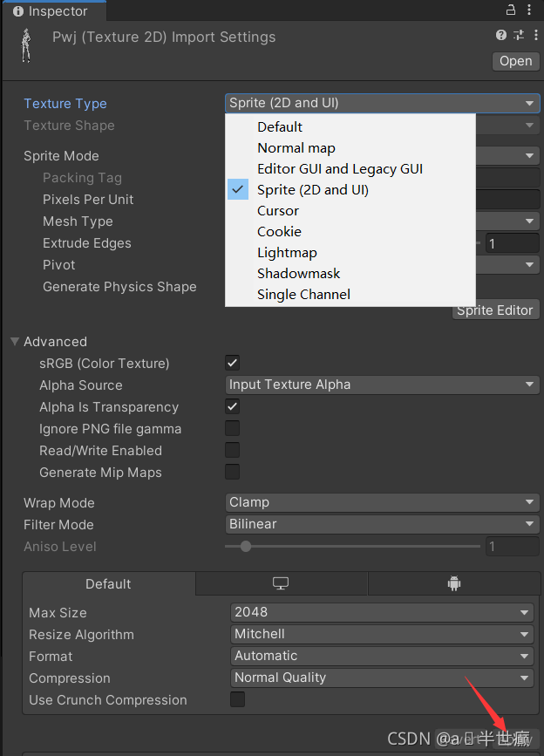
Task: Collapse the Advanced section
Action: coord(15,341)
